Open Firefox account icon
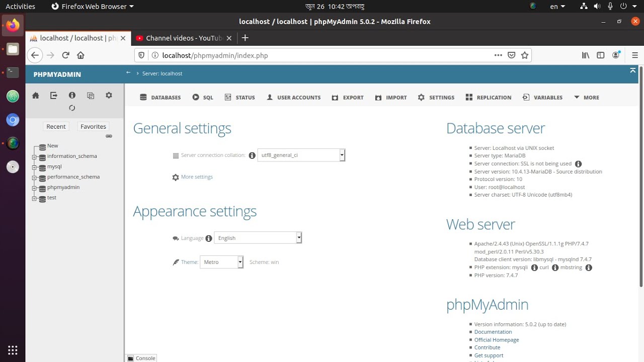Image resolution: width=644 pixels, height=362 pixels. click(x=616, y=55)
